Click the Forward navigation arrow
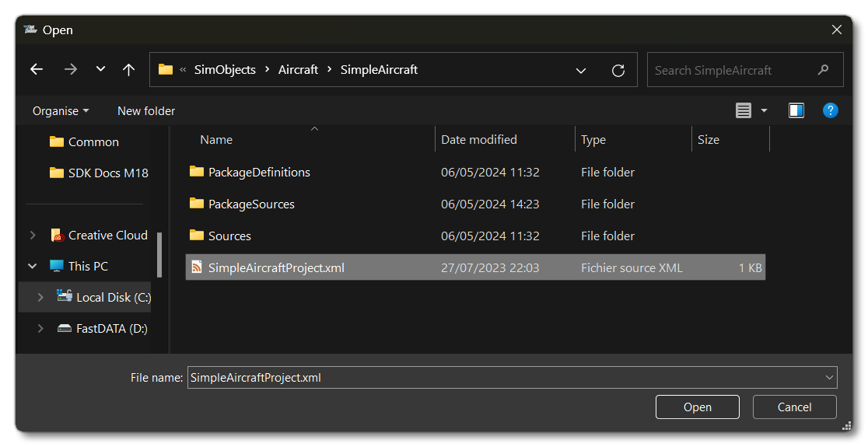This screenshot has height=447, width=868. click(71, 69)
